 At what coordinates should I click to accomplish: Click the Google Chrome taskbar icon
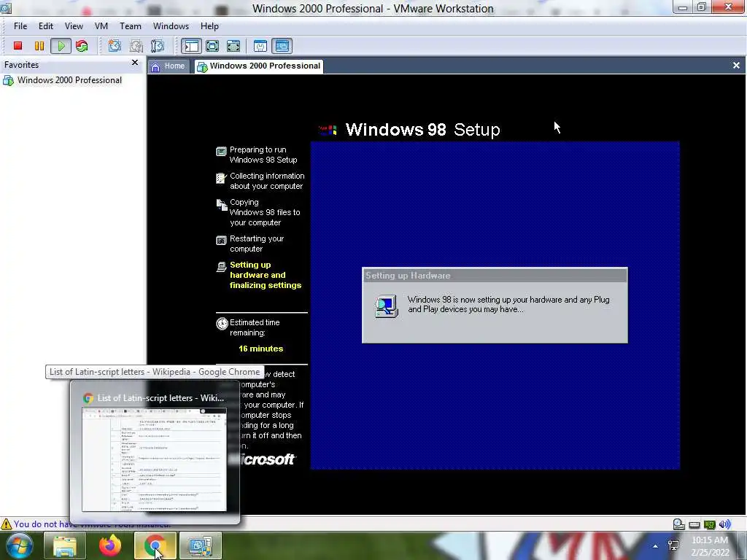(155, 545)
